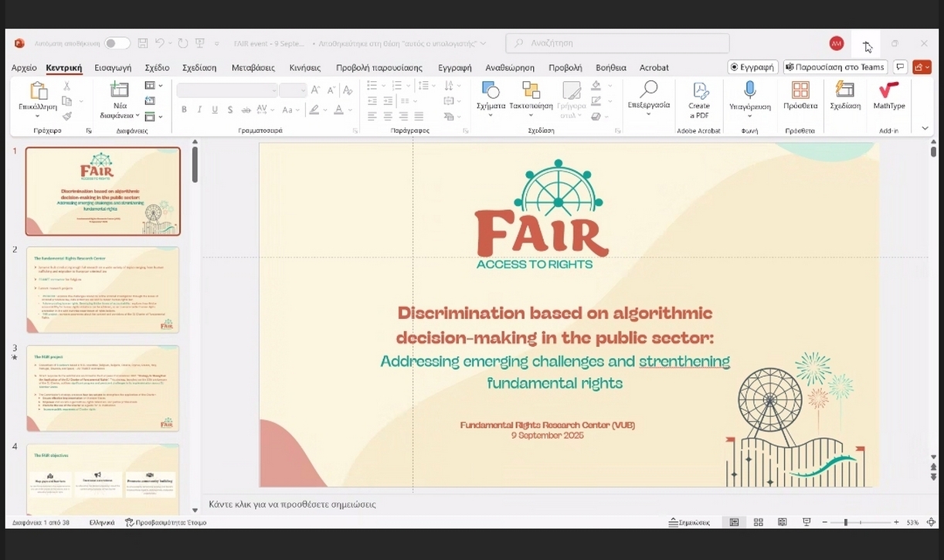Screen dimensions: 944x560
Task: Toggle text Shadow S button
Action: pos(230,110)
